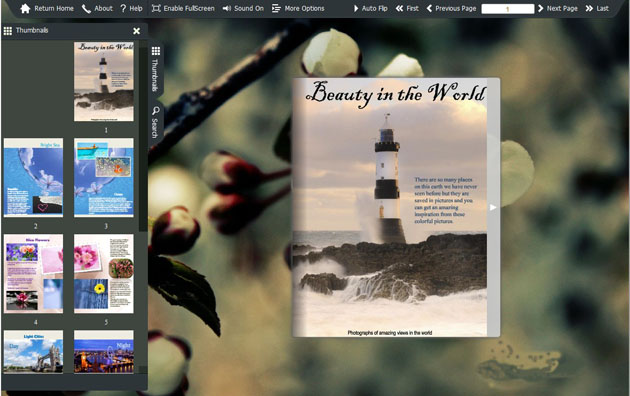The height and width of the screenshot is (396, 630).
Task: Jump to the Last page
Action: click(597, 8)
